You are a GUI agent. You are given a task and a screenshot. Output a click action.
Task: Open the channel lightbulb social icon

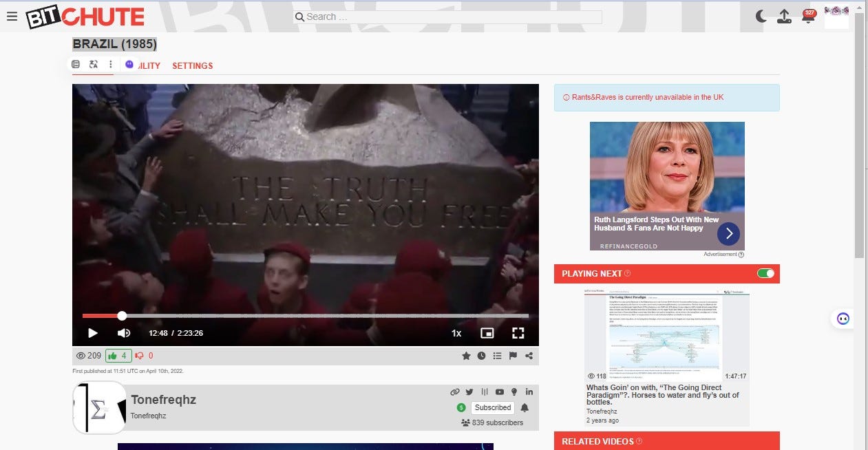(514, 392)
